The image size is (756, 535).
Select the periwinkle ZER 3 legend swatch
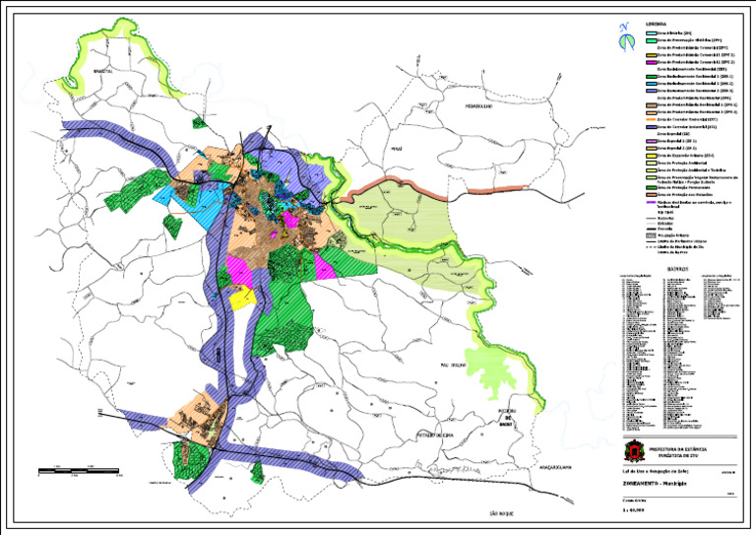(x=652, y=91)
